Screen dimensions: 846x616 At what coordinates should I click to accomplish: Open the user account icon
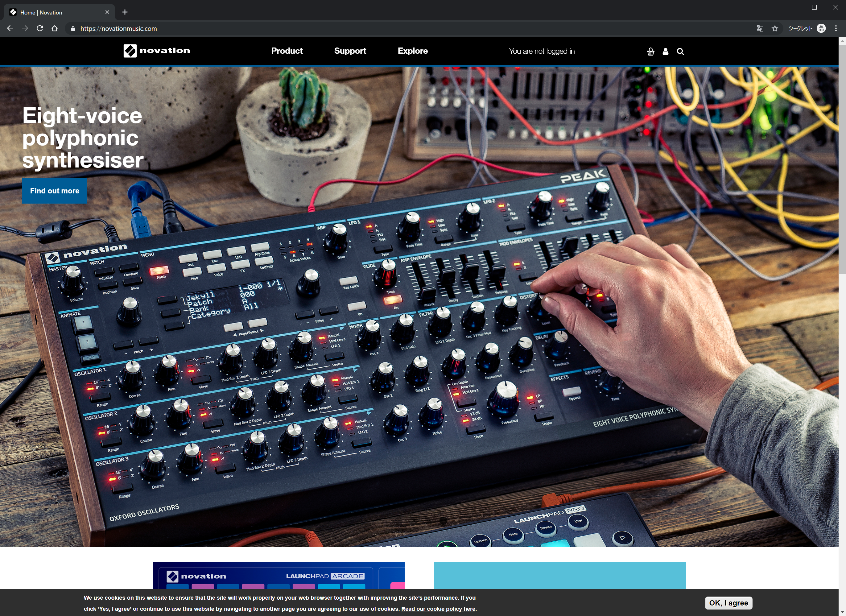(x=666, y=52)
